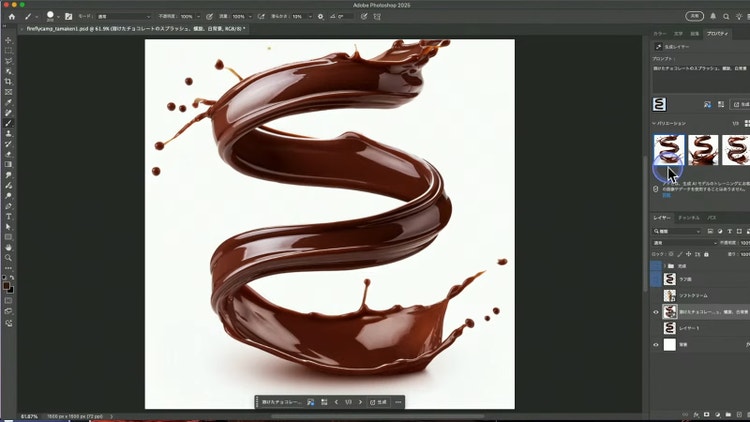This screenshot has height=422, width=750.
Task: Select the second variation thumbnail
Action: (703, 150)
